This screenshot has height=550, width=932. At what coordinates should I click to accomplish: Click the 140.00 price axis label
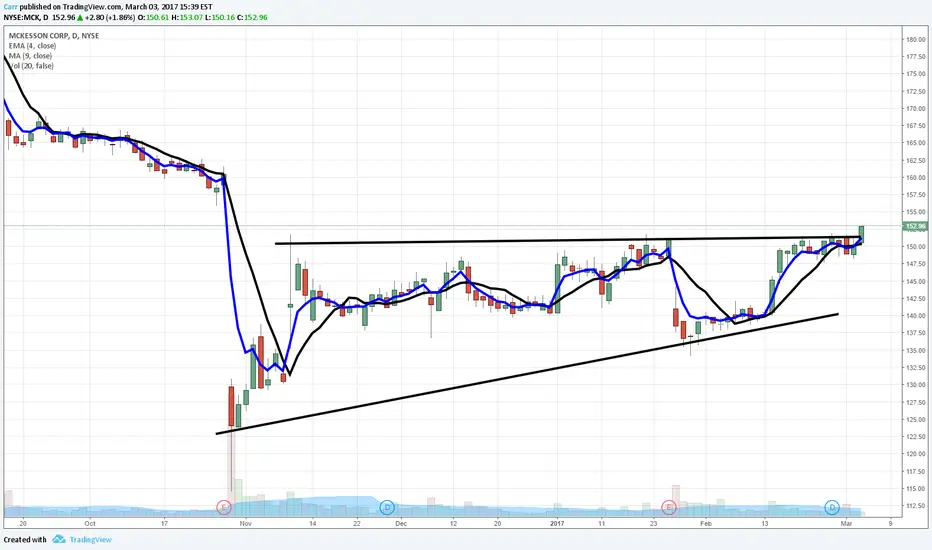[x=915, y=316]
